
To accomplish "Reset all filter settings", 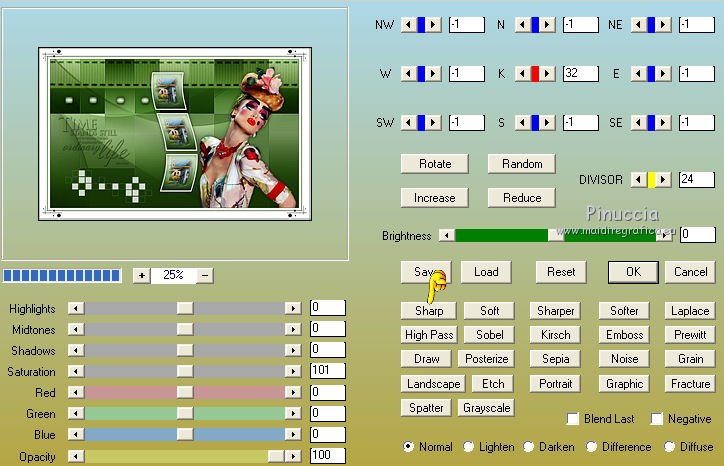I will click(561, 272).
